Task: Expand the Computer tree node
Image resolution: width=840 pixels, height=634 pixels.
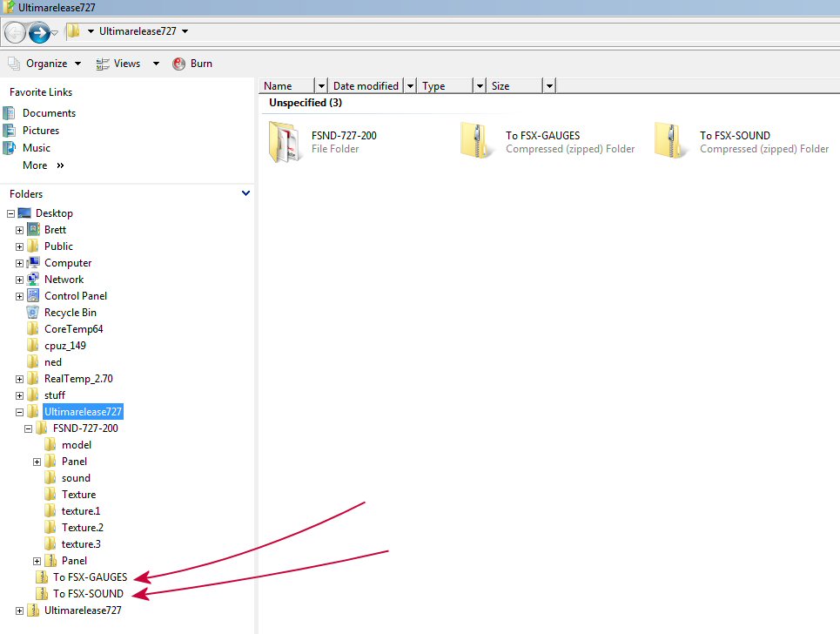Action: [19, 263]
